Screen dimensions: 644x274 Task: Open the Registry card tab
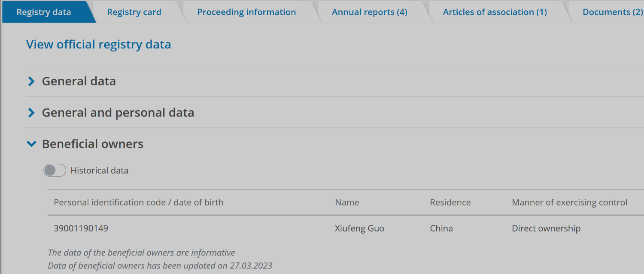point(134,12)
